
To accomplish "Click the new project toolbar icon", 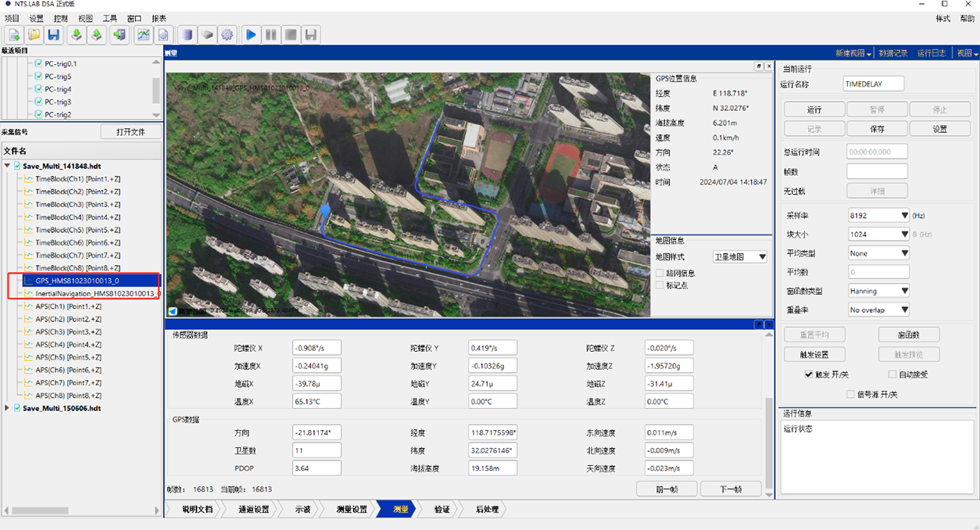I will coord(14,34).
